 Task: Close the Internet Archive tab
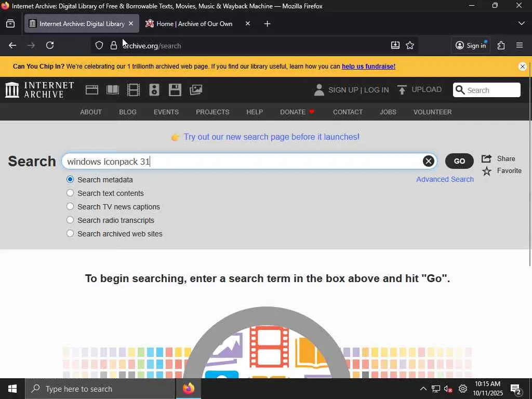click(131, 23)
